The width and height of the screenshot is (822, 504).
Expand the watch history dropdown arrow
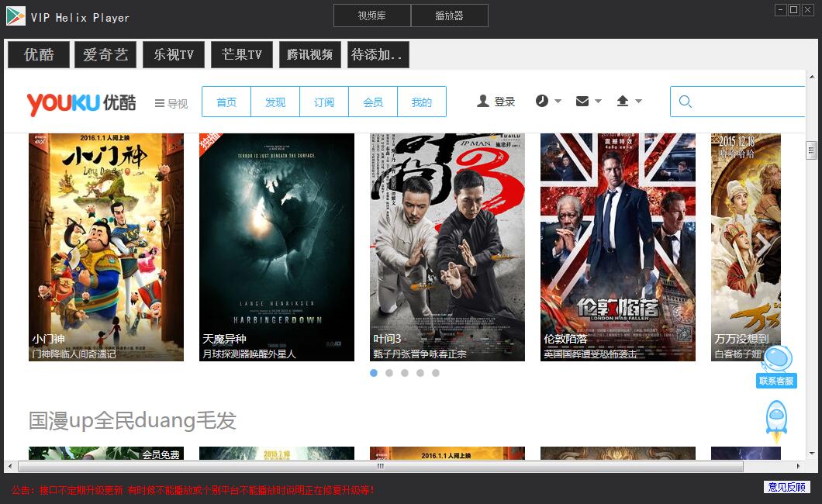pos(558,101)
